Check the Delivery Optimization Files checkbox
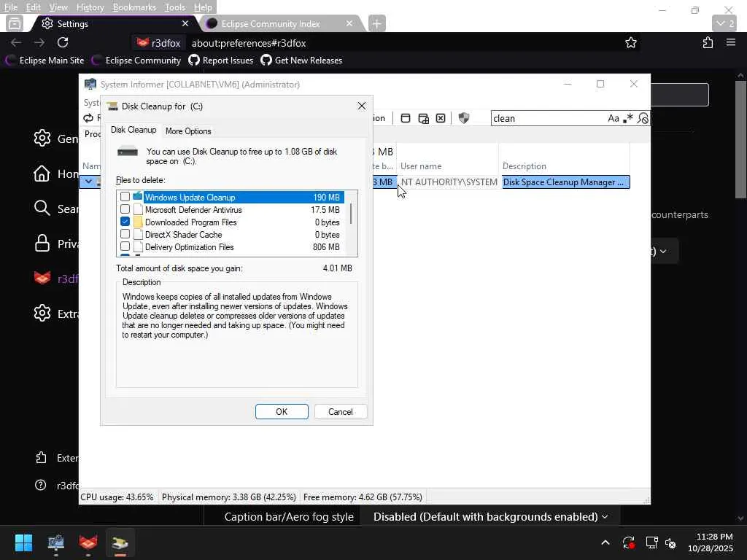Image resolution: width=747 pixels, height=560 pixels. pos(125,246)
